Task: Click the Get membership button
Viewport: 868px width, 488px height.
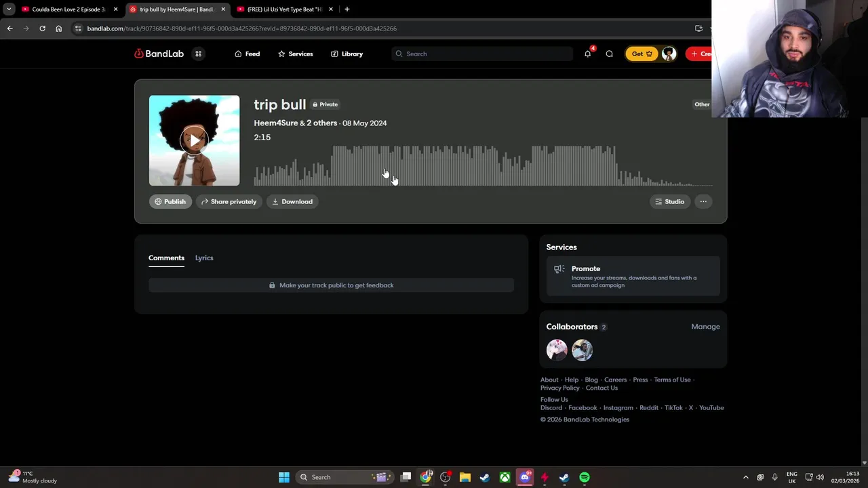Action: (642, 54)
